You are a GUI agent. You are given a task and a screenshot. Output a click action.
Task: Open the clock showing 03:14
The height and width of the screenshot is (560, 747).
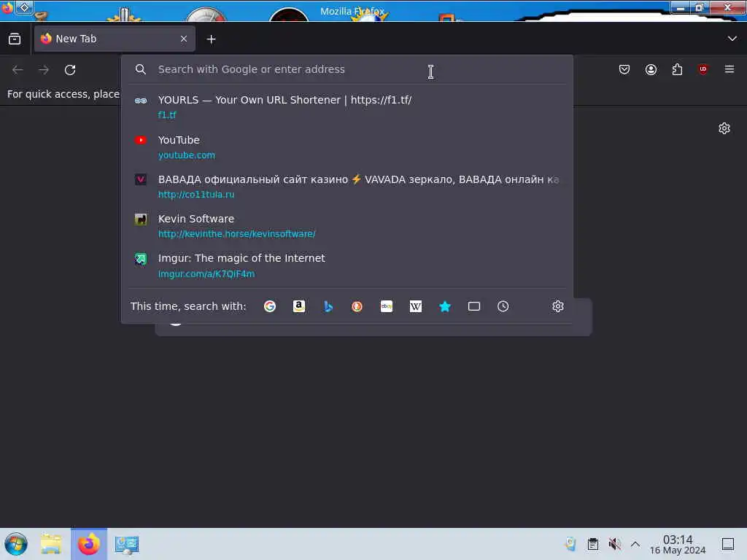click(x=678, y=544)
